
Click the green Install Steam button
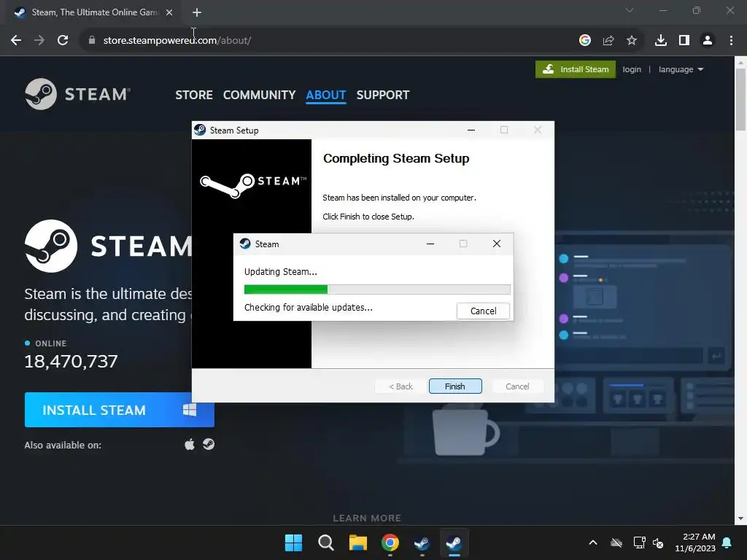pyautogui.click(x=576, y=69)
